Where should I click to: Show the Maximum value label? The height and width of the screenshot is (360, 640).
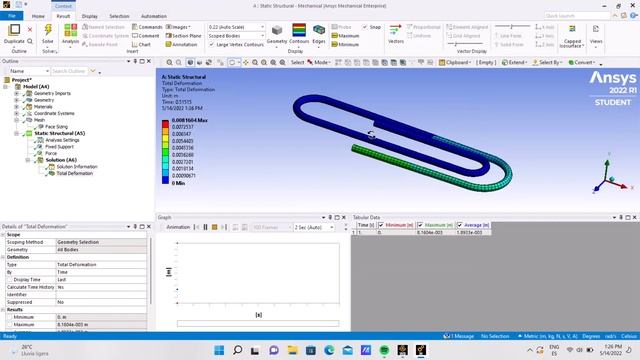click(x=345, y=36)
